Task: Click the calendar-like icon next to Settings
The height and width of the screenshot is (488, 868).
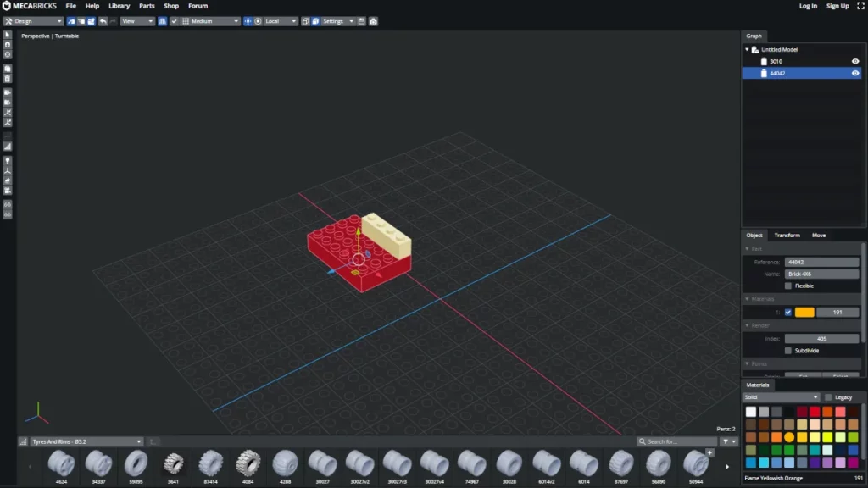Action: tap(361, 21)
